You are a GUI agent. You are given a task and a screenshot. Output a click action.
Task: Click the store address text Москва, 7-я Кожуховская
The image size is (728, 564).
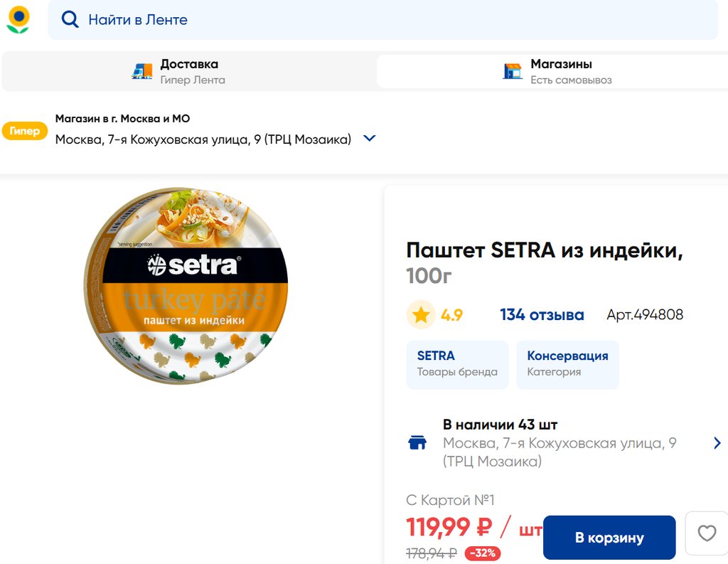point(203,139)
